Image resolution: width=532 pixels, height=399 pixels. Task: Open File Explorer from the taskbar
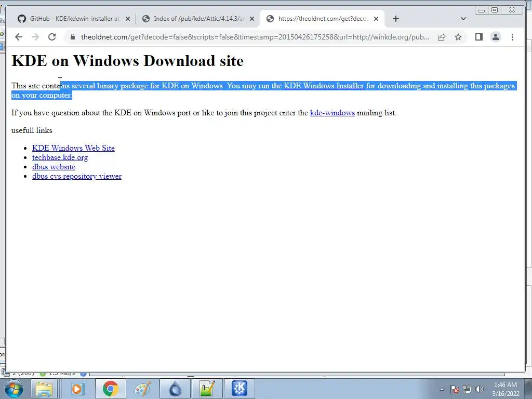(44, 389)
